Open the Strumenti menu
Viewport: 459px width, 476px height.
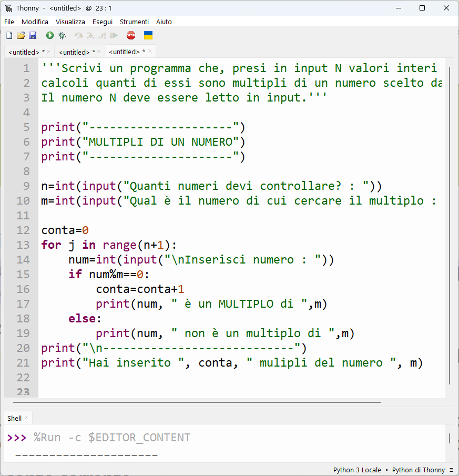pos(134,22)
